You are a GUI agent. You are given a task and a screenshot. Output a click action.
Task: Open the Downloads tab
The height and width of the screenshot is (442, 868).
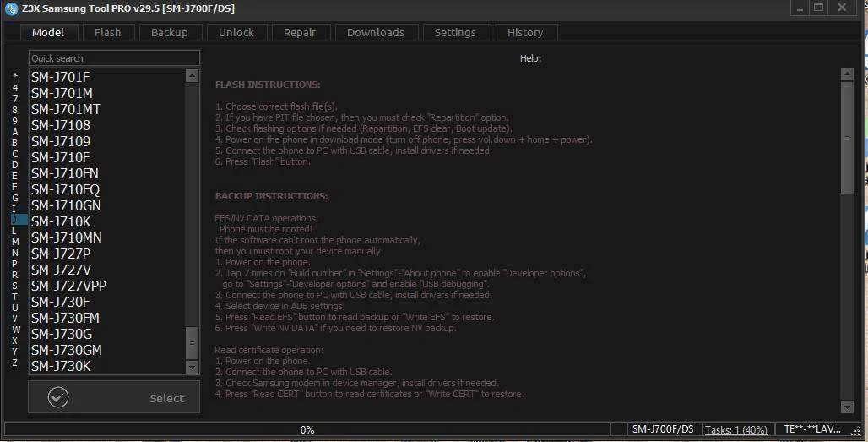[x=376, y=33]
